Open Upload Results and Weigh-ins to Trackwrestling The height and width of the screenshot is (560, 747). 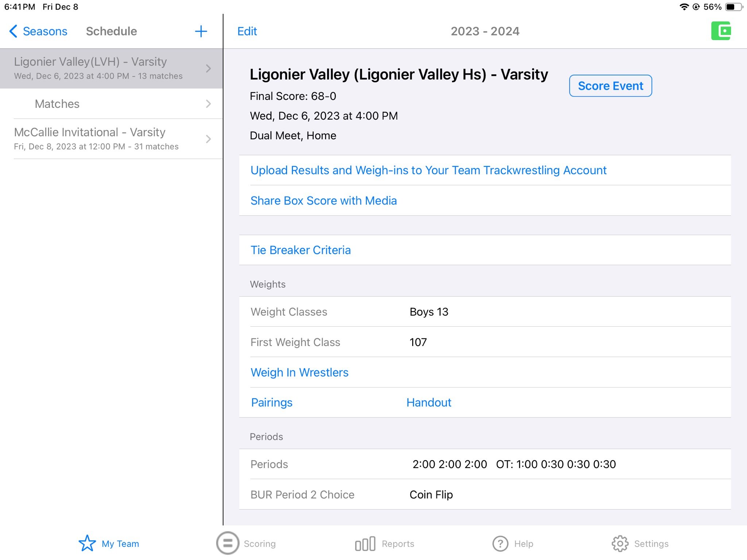point(428,170)
